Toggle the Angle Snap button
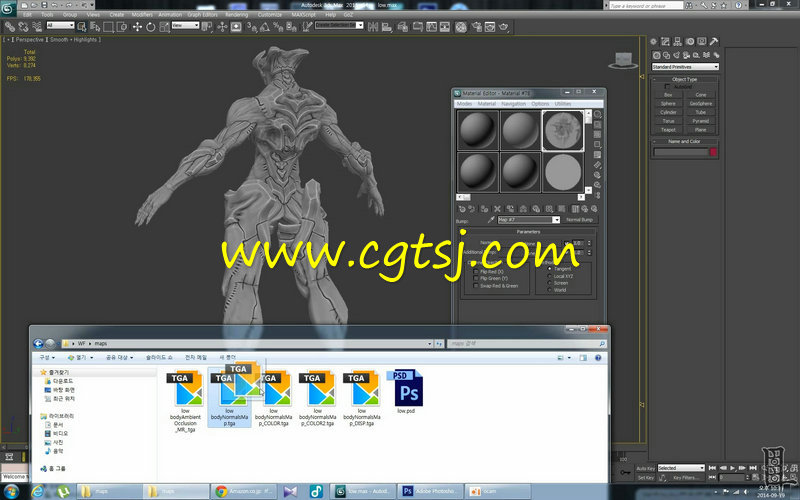 265,27
